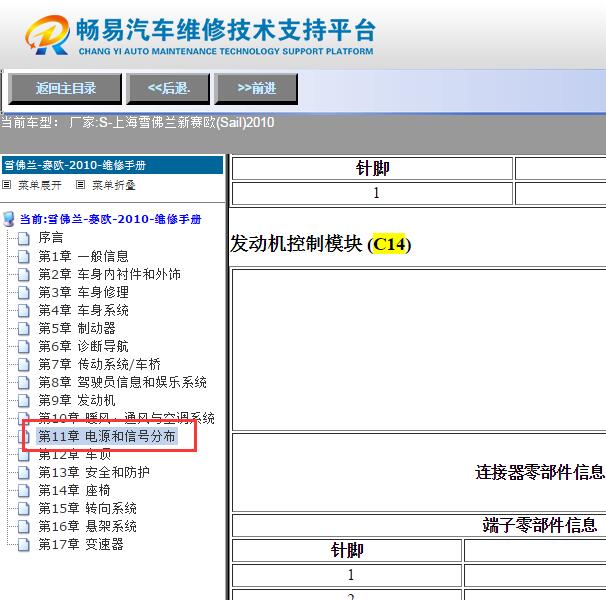Open 当前:雪佛兰-赛欧-2010-维修手册 root link
This screenshot has width=606, height=600.
coord(111,219)
